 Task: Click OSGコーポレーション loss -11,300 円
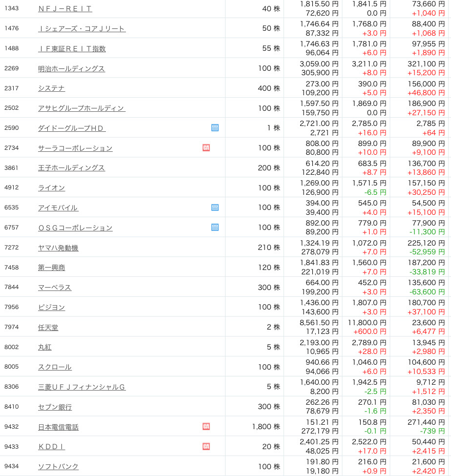tap(427, 231)
